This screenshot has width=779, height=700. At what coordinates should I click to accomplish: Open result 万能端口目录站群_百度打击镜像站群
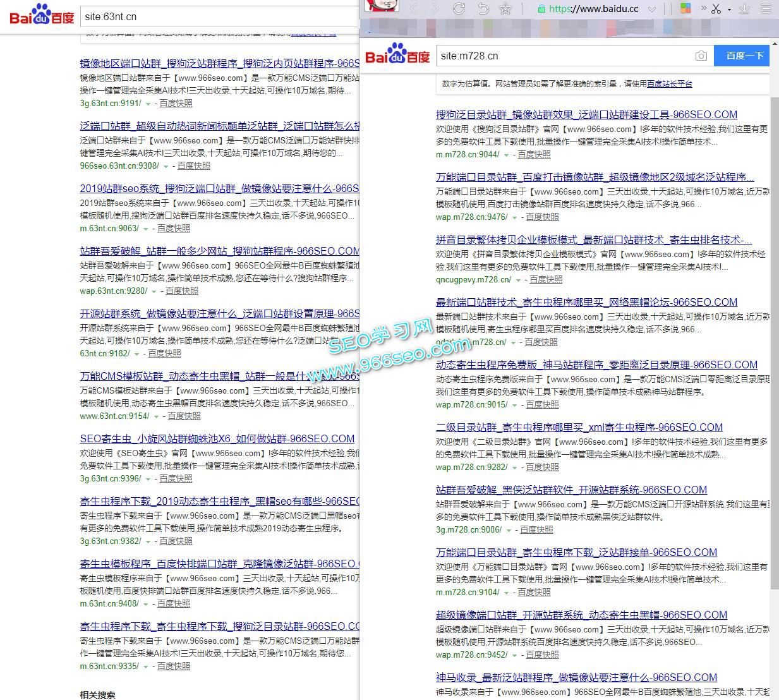(595, 177)
